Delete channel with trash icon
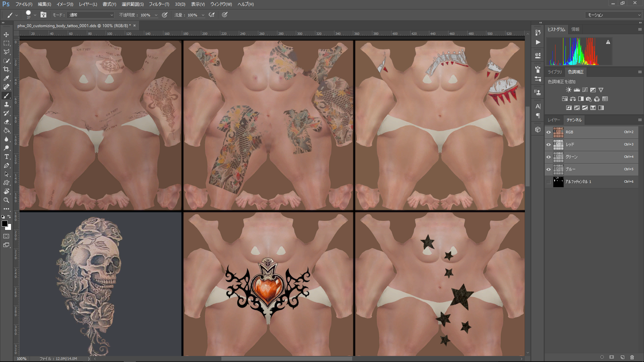644x362 pixels. click(x=632, y=357)
